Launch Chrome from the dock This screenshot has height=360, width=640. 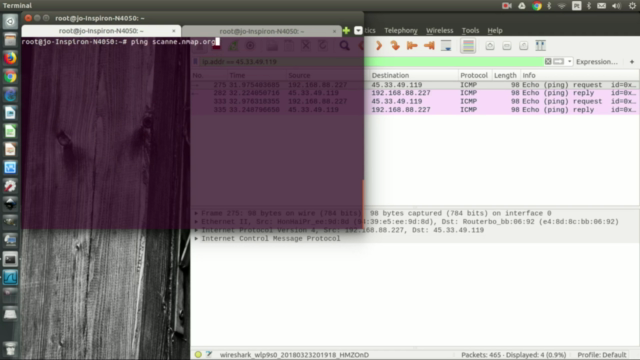pyautogui.click(x=10, y=76)
